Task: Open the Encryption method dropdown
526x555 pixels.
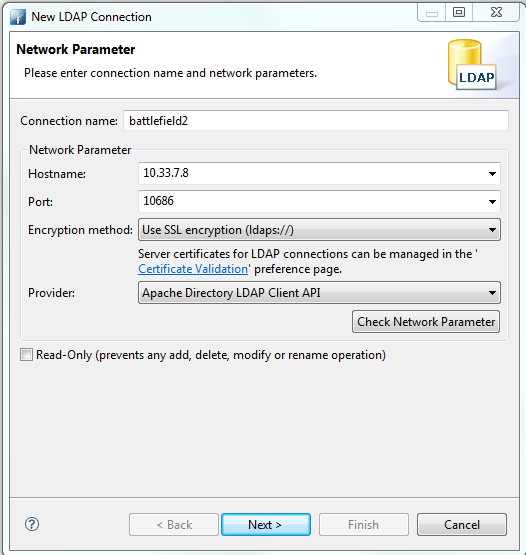Action: pyautogui.click(x=319, y=230)
